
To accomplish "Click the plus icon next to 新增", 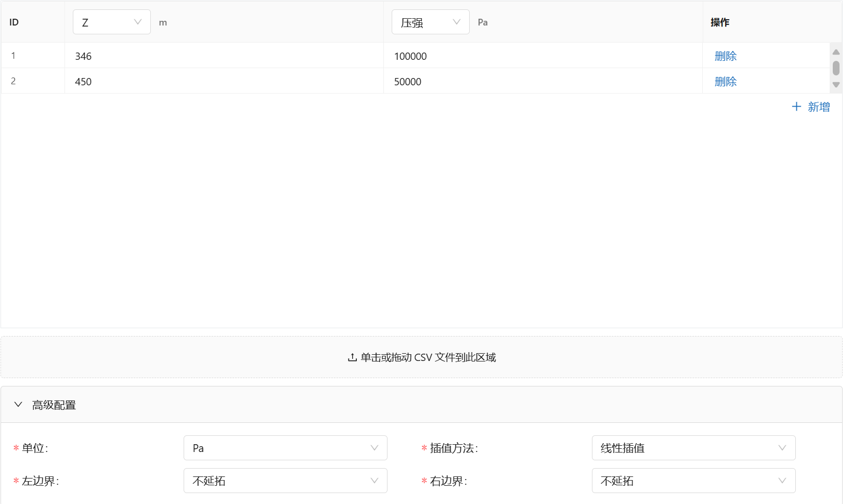I will 796,107.
